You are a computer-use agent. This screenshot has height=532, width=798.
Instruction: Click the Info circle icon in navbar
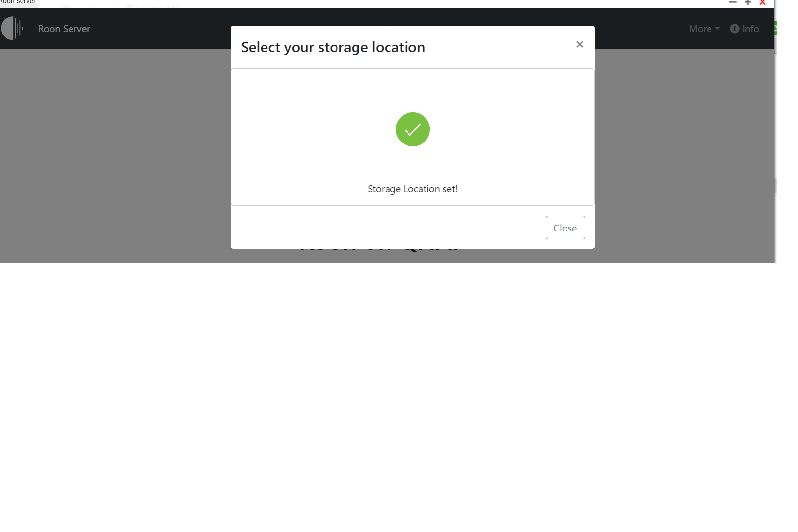pos(734,29)
